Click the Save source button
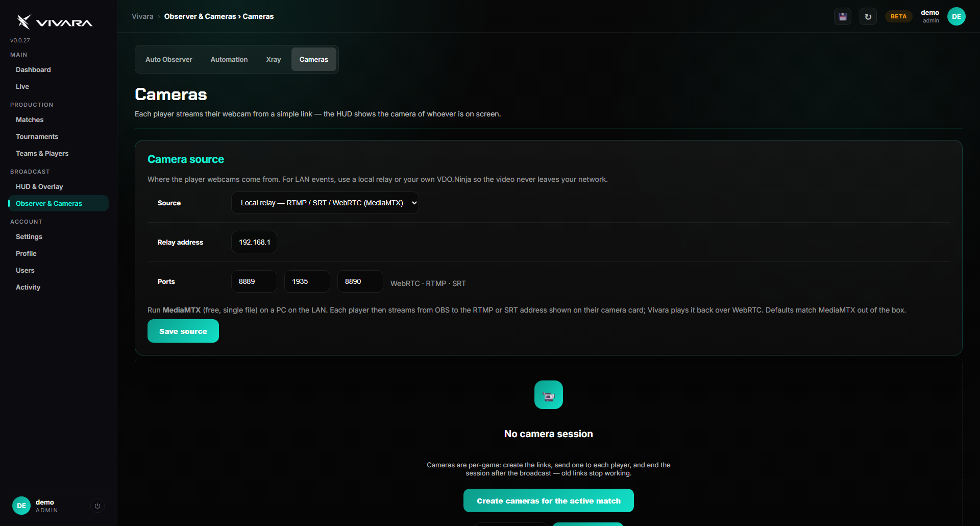The image size is (980, 526). [183, 331]
